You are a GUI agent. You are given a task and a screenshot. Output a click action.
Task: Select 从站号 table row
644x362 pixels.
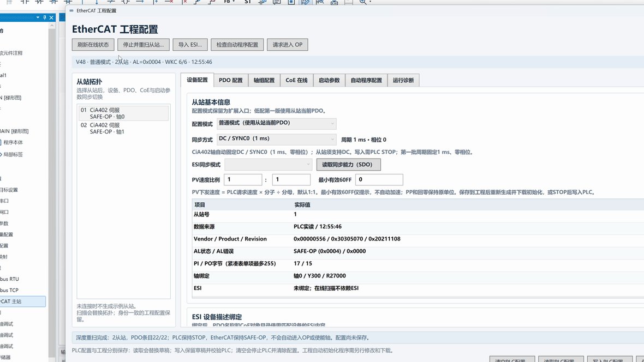(418, 214)
